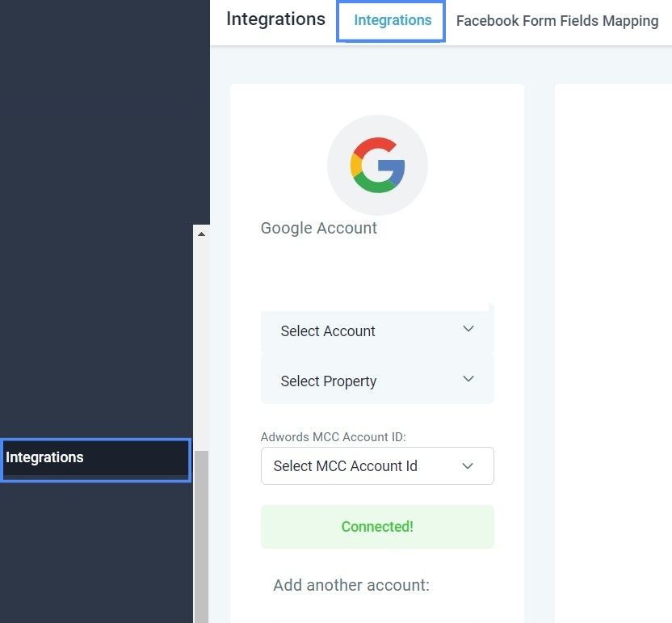672x623 pixels.
Task: Click the Google Account label
Action: [x=319, y=228]
